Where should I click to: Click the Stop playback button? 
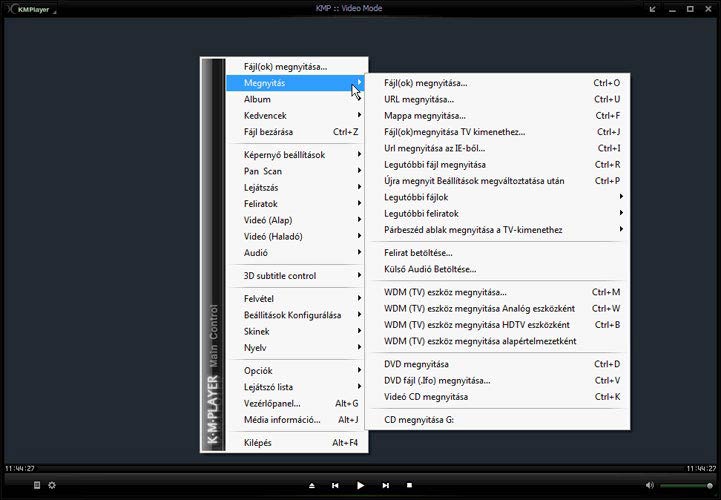[x=409, y=485]
